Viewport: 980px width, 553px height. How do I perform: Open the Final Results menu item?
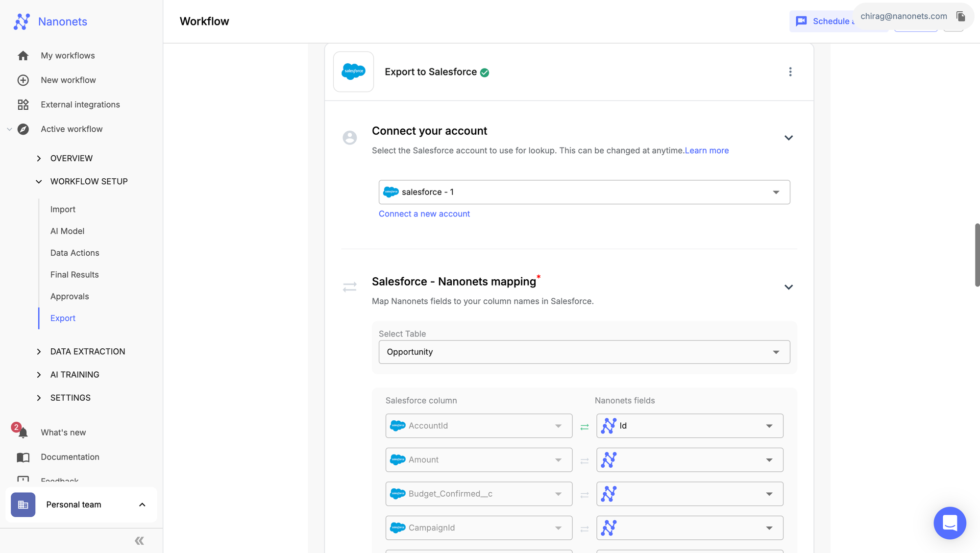74,275
